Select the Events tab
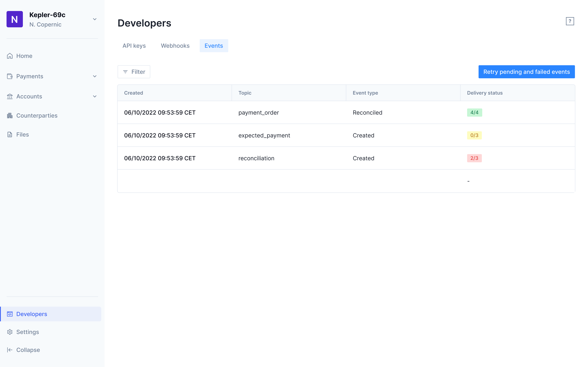This screenshot has height=367, width=588. pyautogui.click(x=214, y=46)
